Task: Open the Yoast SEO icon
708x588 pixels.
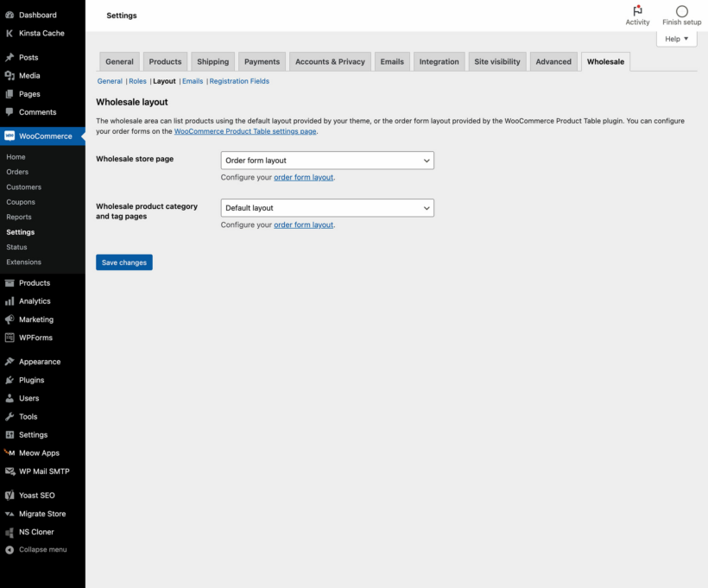Action: click(x=9, y=495)
